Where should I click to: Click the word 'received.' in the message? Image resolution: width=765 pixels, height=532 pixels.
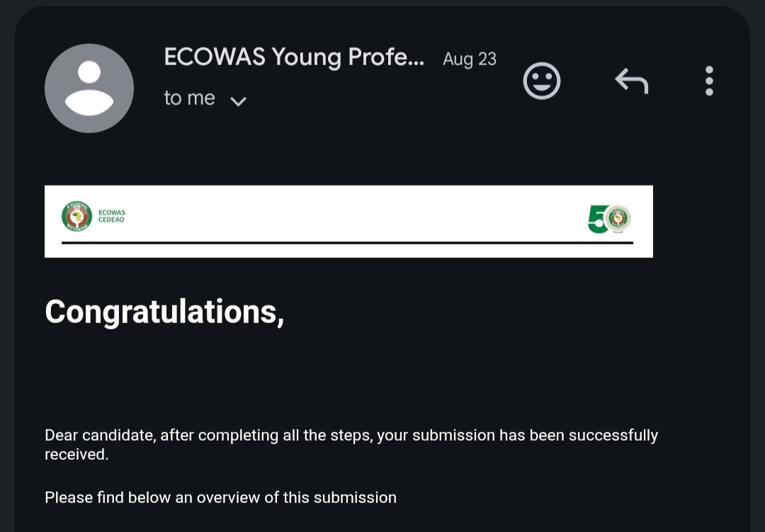coord(76,454)
